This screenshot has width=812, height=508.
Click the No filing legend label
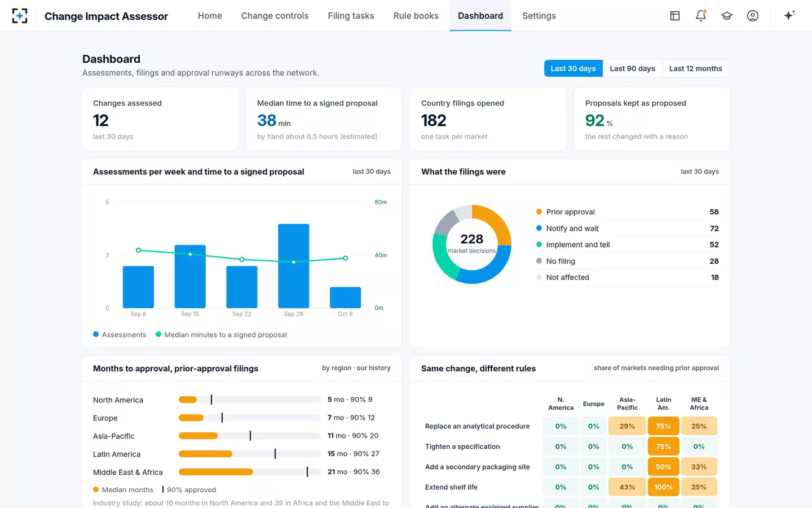561,261
